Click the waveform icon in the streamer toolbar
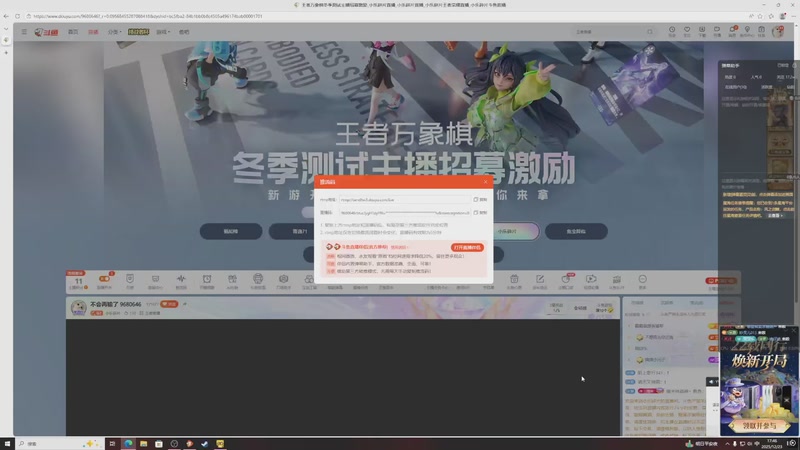This screenshot has width=800, height=450. (181, 279)
